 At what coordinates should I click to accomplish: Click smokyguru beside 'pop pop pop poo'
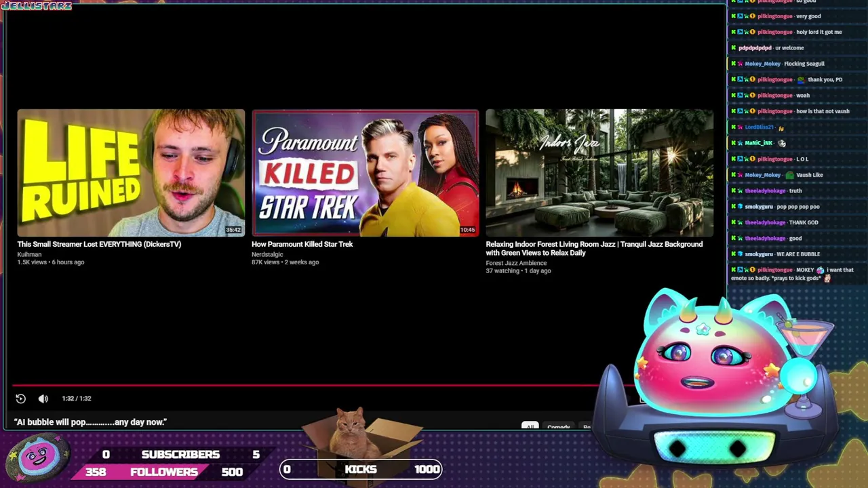click(759, 207)
